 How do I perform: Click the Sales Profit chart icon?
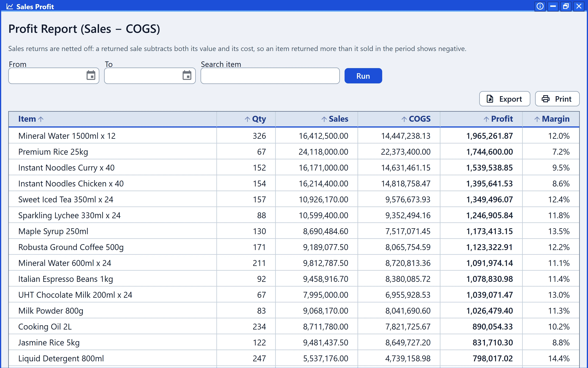coord(10,6)
